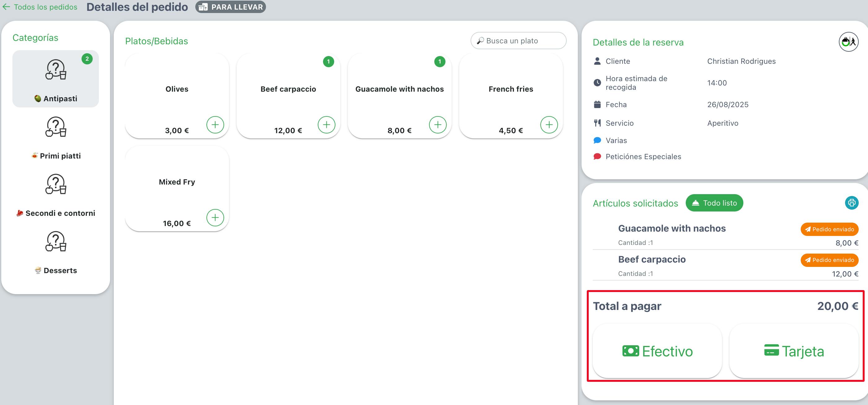Click the PARA LLEVAR order type badge
The image size is (868, 405).
(230, 7)
